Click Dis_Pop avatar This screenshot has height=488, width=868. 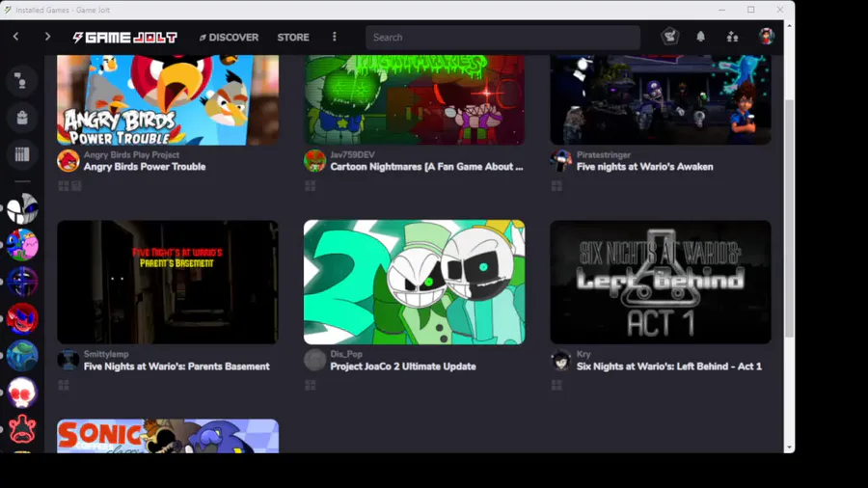pyautogui.click(x=314, y=360)
